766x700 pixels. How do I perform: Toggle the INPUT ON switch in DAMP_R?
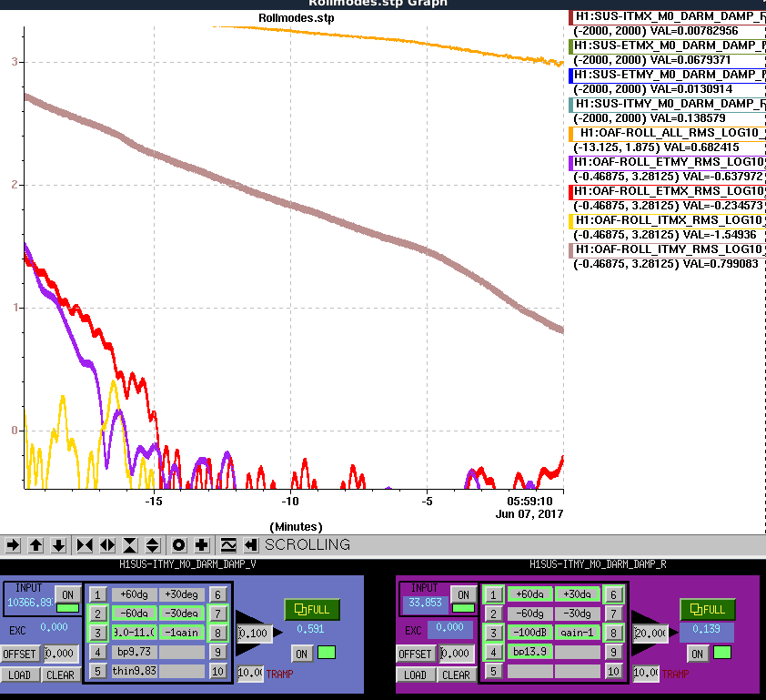tap(464, 595)
